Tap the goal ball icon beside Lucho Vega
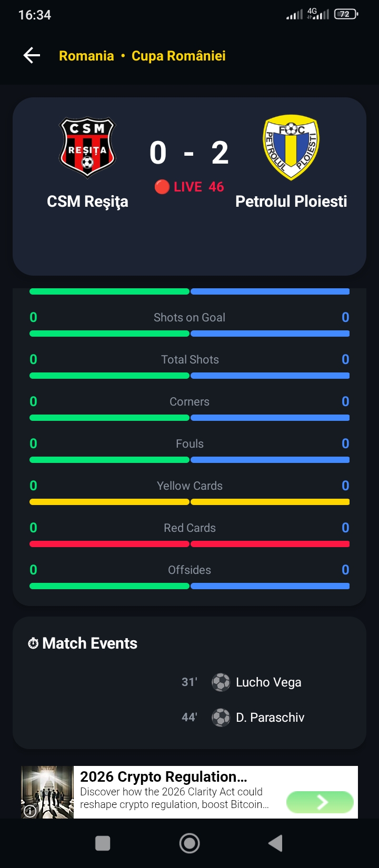 pos(221,682)
